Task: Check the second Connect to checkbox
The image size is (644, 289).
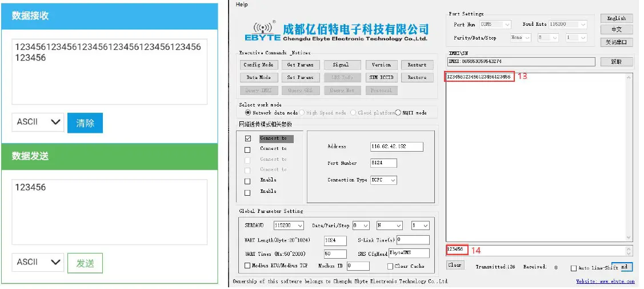Action: (x=247, y=149)
